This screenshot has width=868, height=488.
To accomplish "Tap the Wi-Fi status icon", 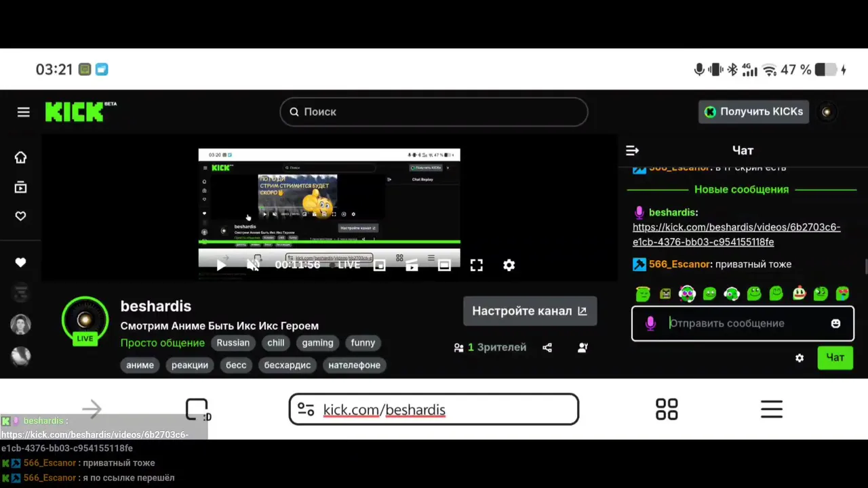I will pos(769,70).
